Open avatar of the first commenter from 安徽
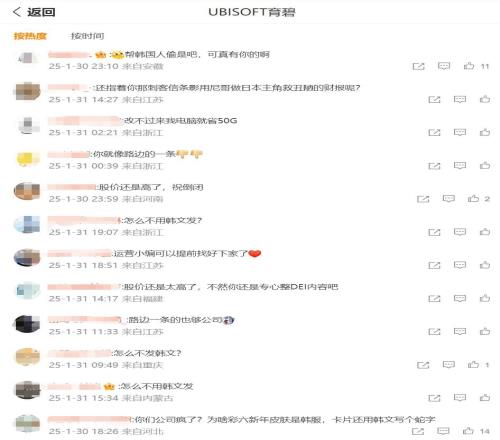The height and width of the screenshot is (440, 500). pos(27,59)
